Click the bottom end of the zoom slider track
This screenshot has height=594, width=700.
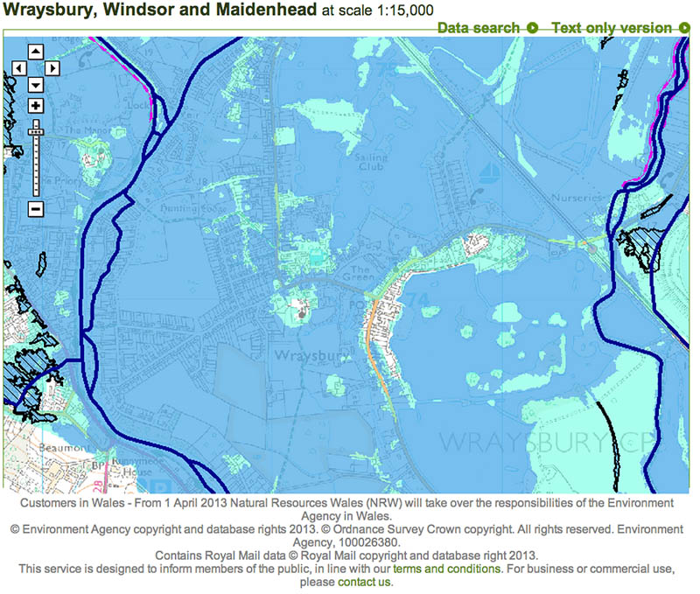point(36,194)
